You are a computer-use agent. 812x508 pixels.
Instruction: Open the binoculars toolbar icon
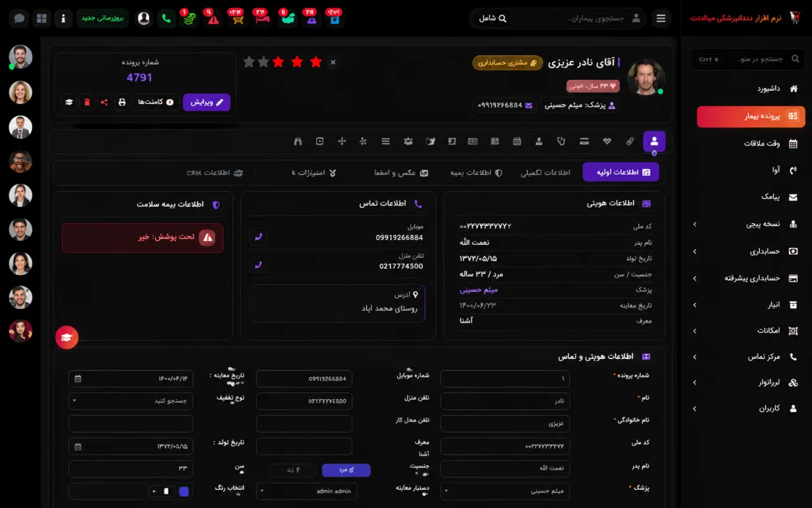click(298, 141)
